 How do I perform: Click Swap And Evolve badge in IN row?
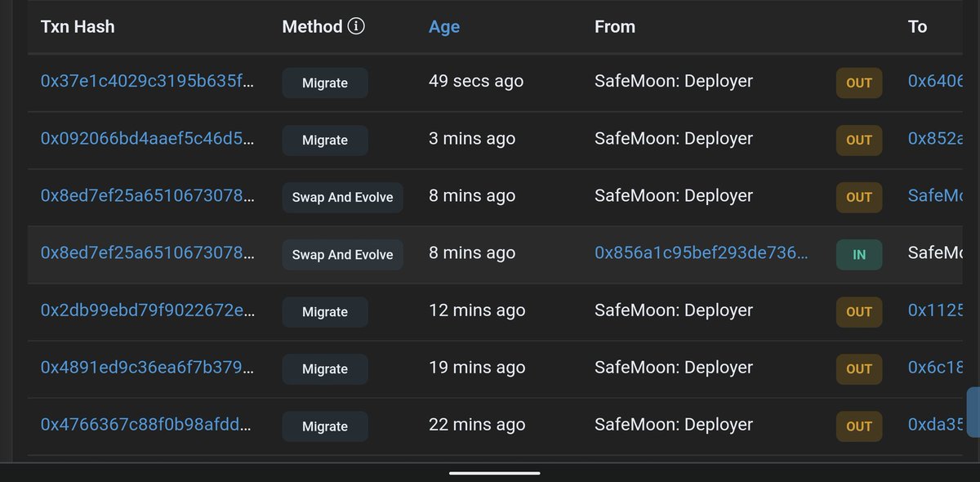342,255
